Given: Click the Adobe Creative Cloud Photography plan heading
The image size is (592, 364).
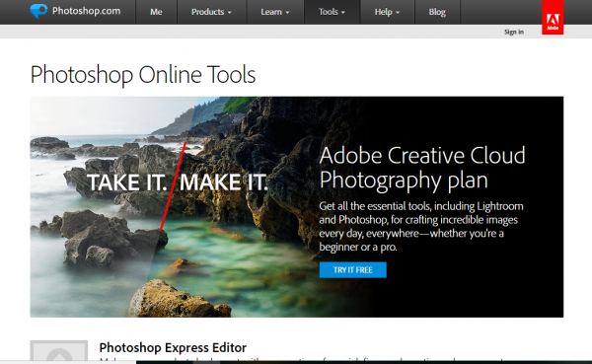Looking at the screenshot, I should [422, 168].
